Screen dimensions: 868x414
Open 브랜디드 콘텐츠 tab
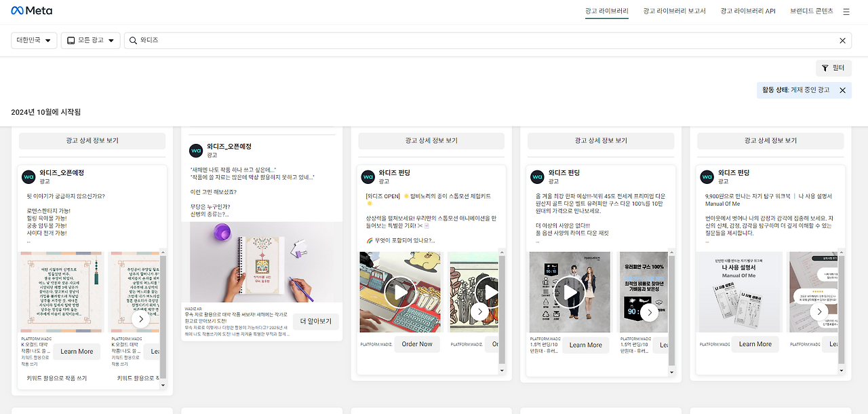click(811, 12)
